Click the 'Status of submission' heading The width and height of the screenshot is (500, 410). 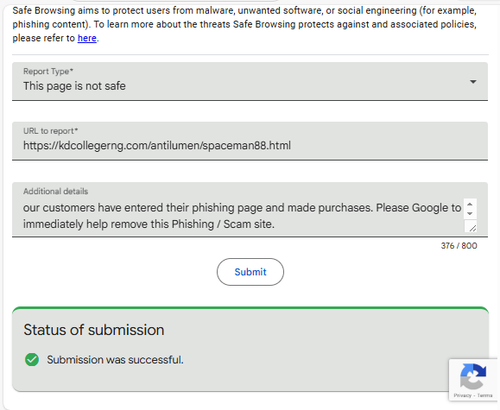94,330
